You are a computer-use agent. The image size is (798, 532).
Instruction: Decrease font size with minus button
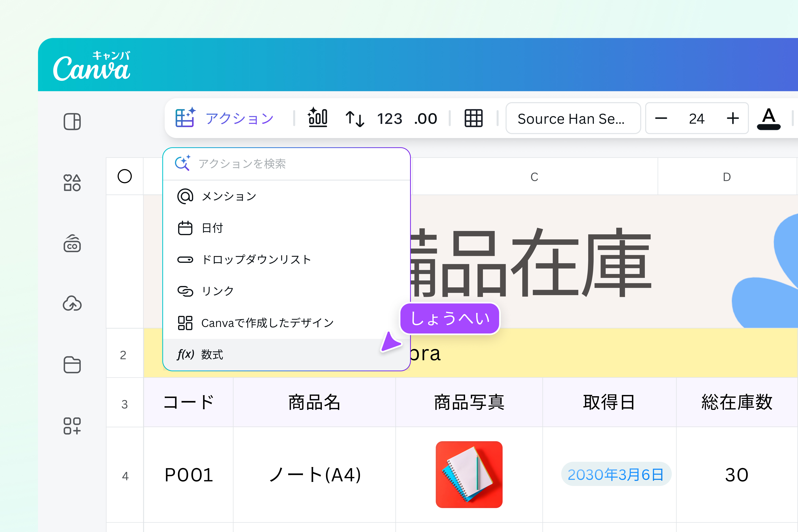(x=661, y=118)
